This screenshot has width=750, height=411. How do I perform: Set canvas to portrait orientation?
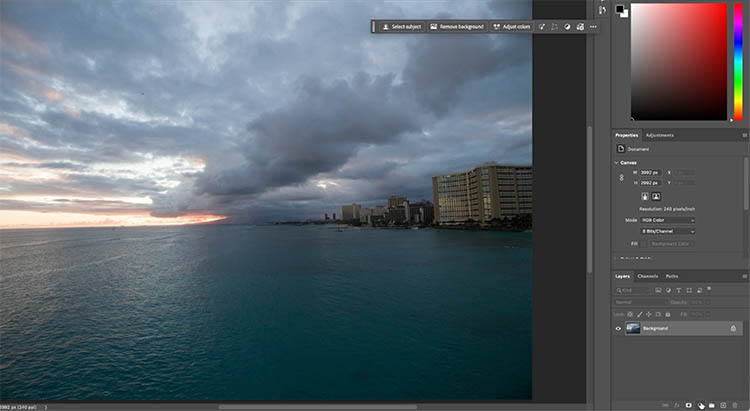coord(644,197)
